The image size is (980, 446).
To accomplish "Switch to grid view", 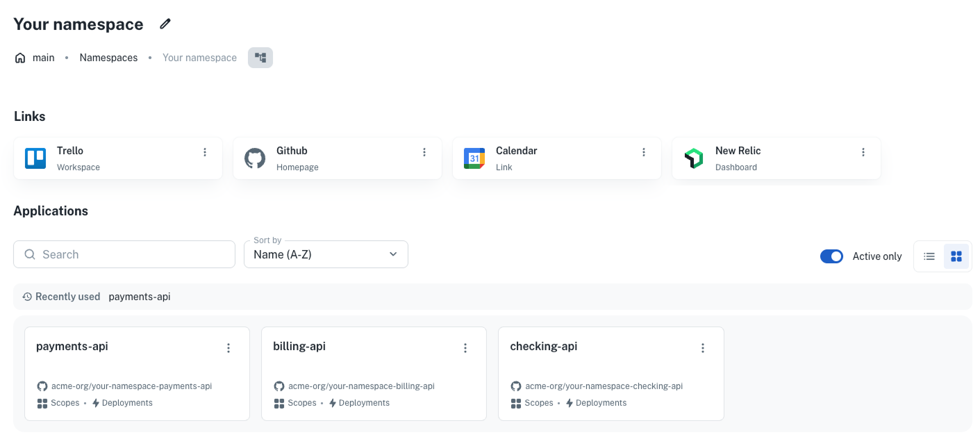I will click(956, 256).
